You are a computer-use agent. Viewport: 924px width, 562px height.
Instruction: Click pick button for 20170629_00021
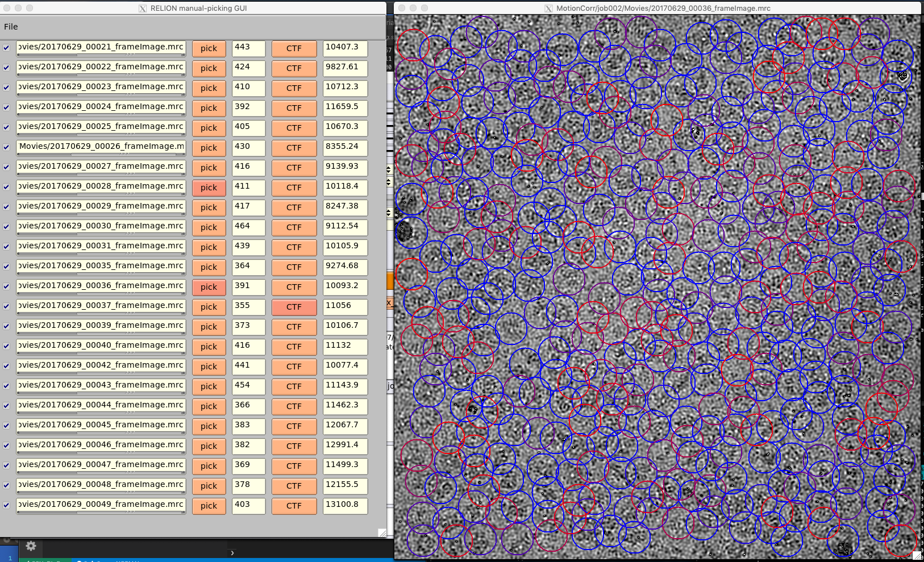209,48
